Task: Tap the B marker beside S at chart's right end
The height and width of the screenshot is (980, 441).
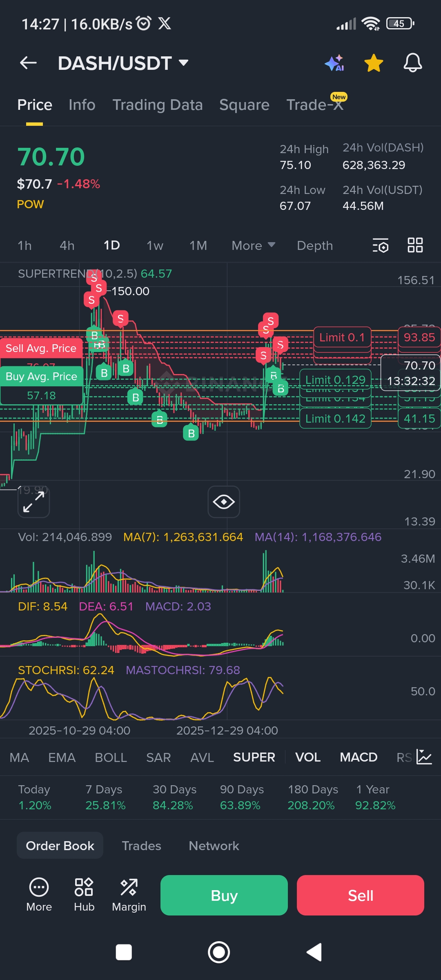Action: (281, 388)
